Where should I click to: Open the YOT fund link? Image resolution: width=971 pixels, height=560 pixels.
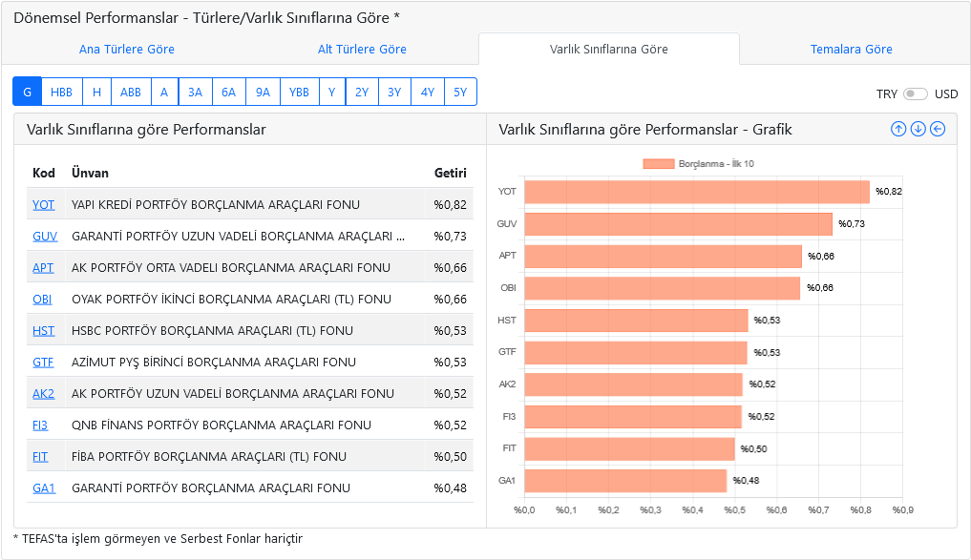[42, 204]
